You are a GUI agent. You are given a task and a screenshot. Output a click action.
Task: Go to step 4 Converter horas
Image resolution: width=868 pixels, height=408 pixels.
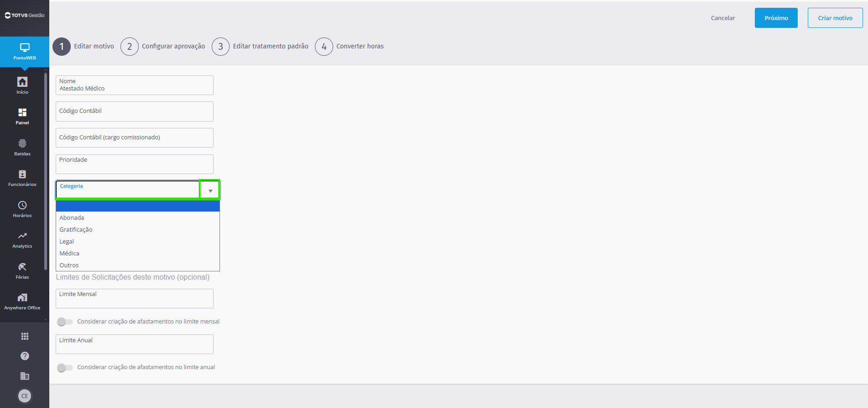[x=350, y=46]
